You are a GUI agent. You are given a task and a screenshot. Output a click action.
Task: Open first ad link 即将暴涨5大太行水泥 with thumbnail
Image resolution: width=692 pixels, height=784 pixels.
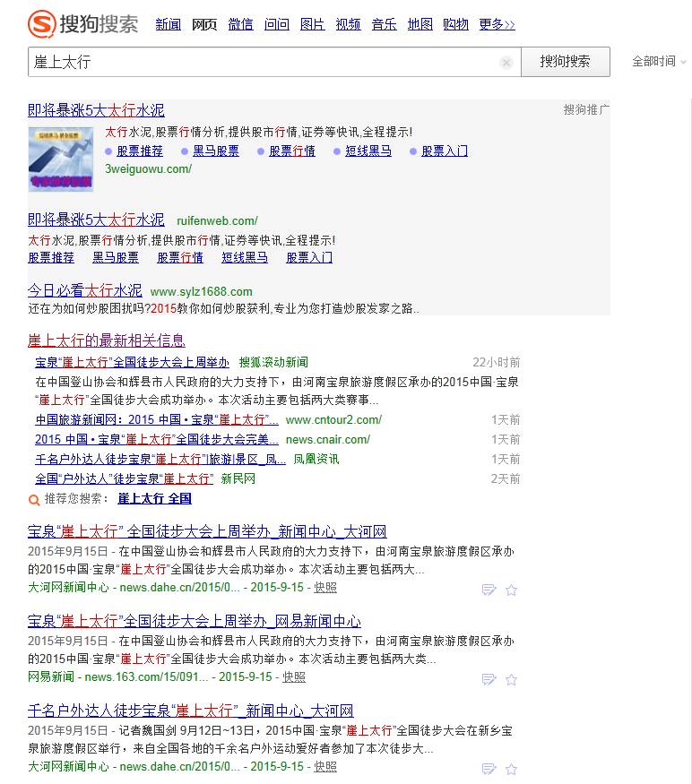tap(96, 110)
